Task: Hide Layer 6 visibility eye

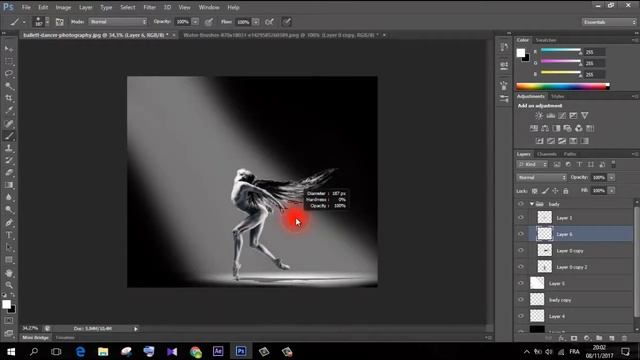Action: click(521, 234)
